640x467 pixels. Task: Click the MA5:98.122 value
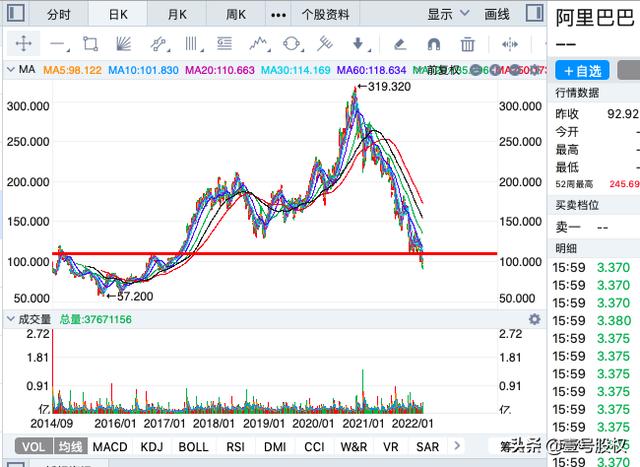tap(72, 70)
